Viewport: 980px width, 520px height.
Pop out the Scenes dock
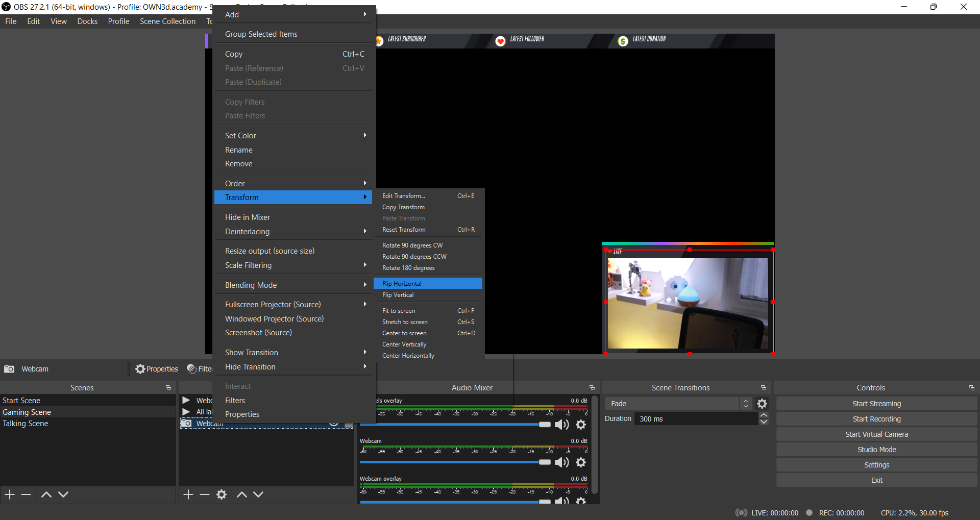(168, 388)
